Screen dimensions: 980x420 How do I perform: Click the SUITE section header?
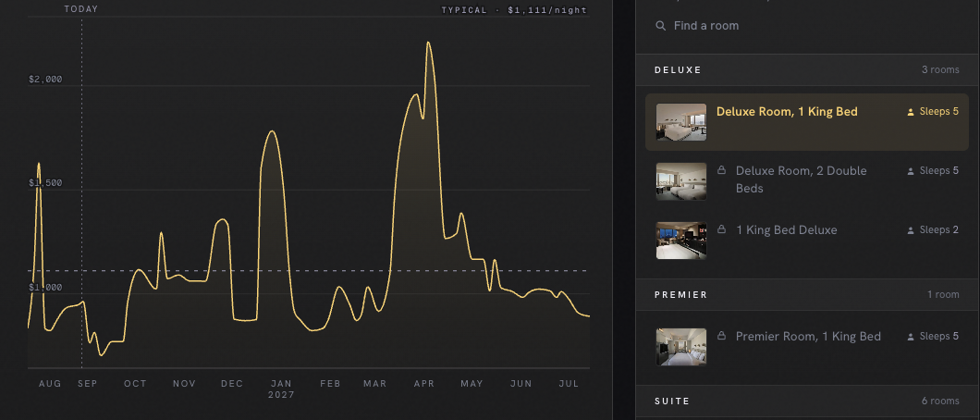coord(807,401)
